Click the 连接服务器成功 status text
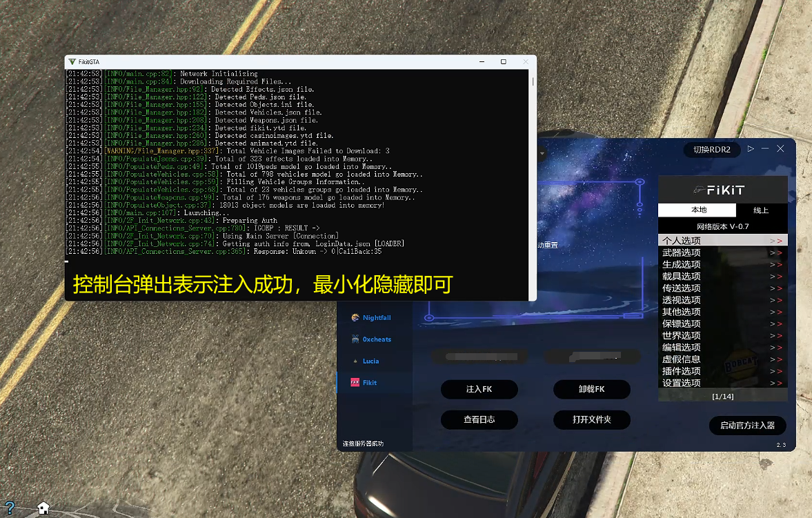 coord(363,444)
